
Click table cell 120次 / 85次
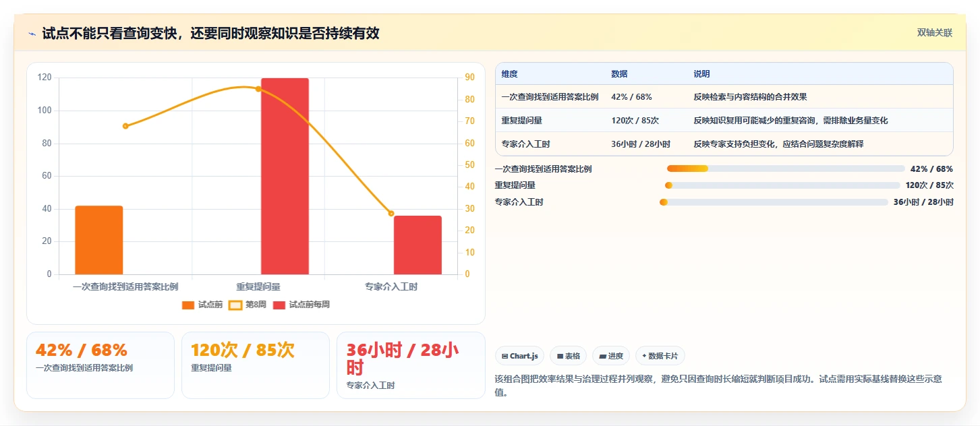pos(635,121)
